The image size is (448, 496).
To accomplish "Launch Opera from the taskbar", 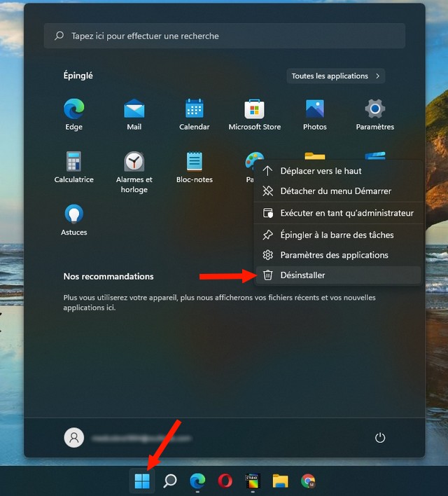I will (x=225, y=481).
